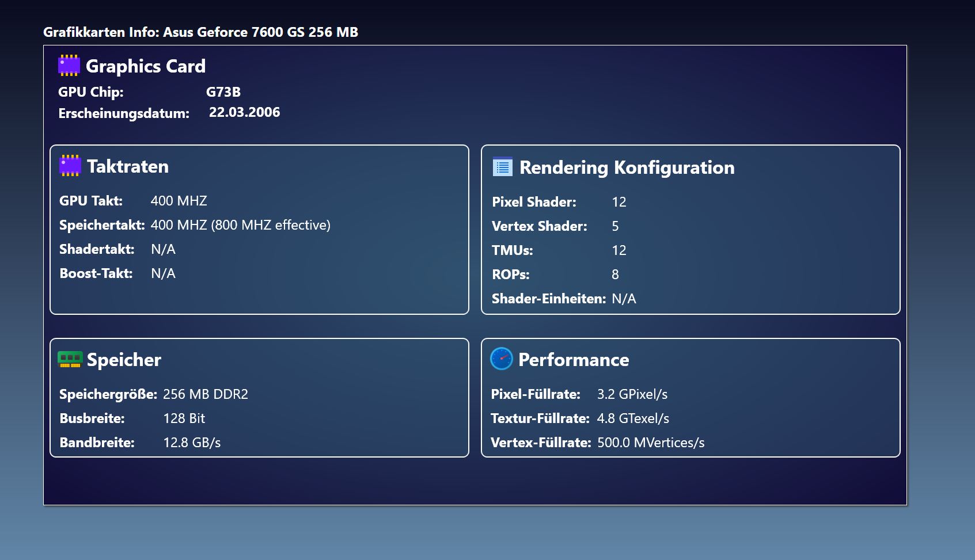The height and width of the screenshot is (560, 975).
Task: Click the N/A value beside Shader-Einheiten
Action: pos(624,299)
